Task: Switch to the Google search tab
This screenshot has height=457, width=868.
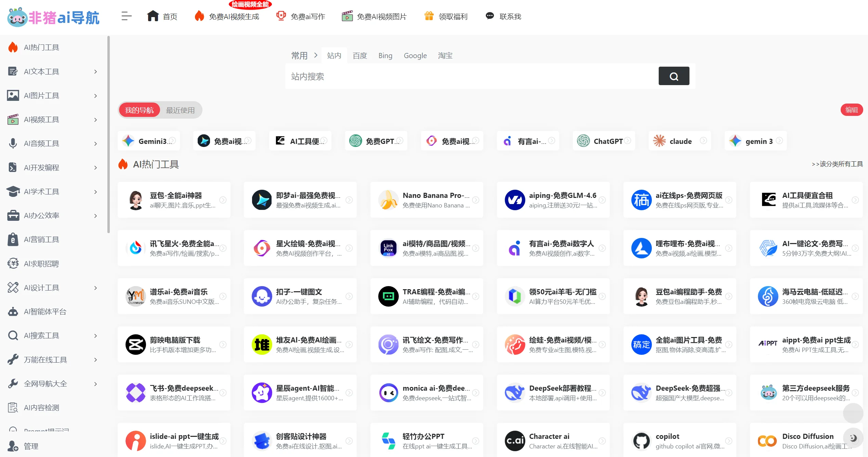Action: pos(415,55)
